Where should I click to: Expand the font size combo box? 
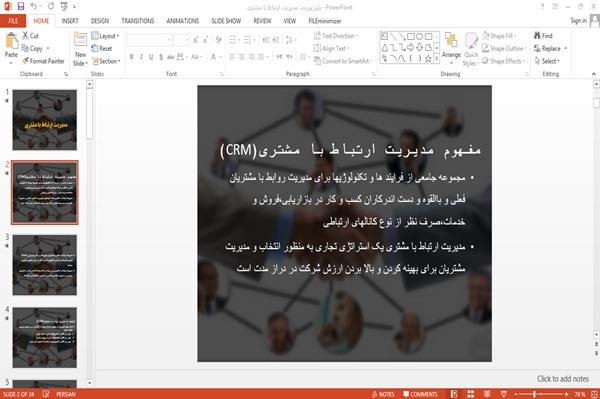(186, 40)
